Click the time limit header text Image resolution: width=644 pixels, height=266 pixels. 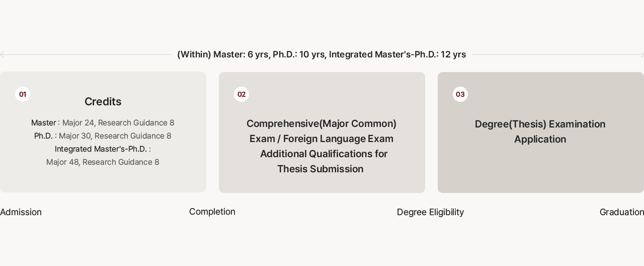point(321,54)
